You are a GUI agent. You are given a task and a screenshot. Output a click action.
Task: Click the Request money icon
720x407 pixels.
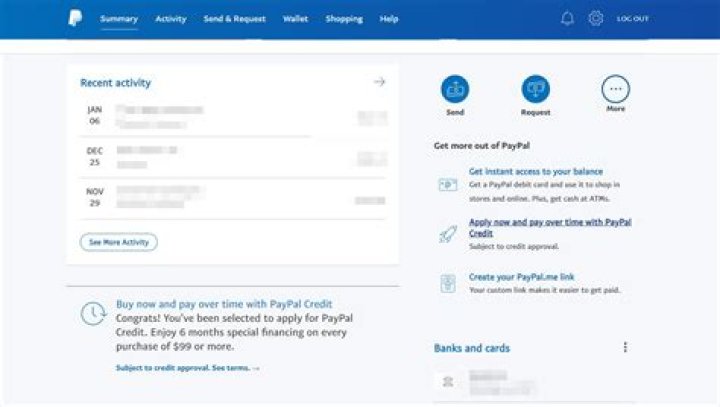click(535, 89)
